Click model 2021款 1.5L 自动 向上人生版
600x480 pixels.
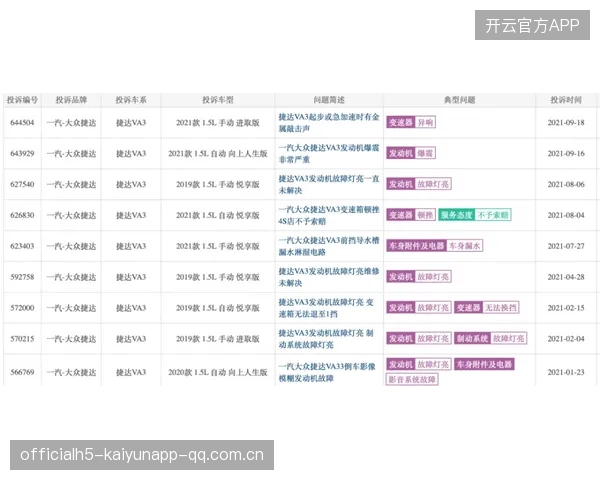tap(218, 154)
